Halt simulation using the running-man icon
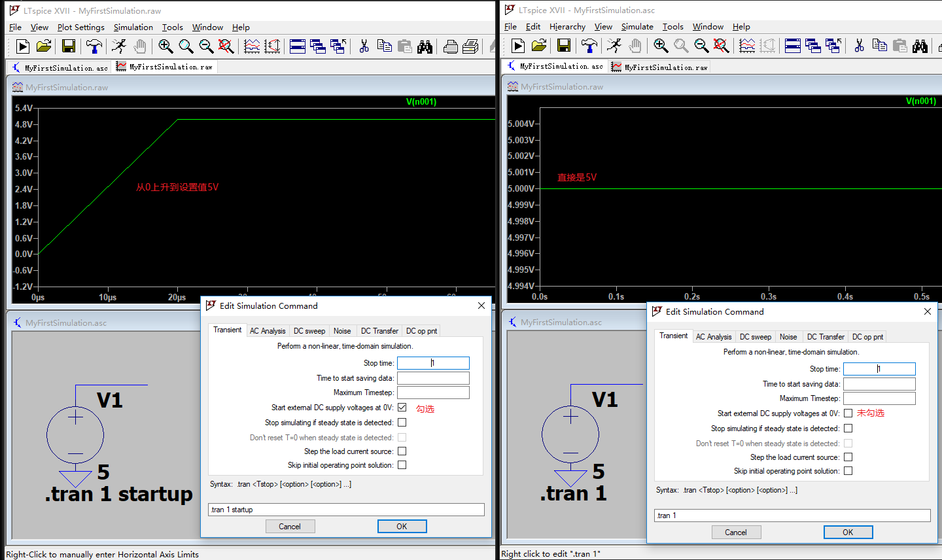Screen dimensions: 942x560 point(119,46)
